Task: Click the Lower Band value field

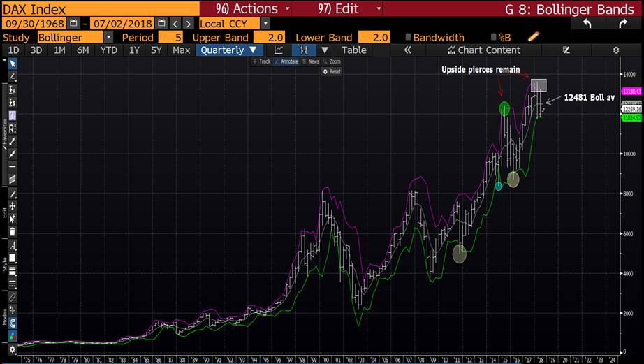Action: pyautogui.click(x=374, y=38)
